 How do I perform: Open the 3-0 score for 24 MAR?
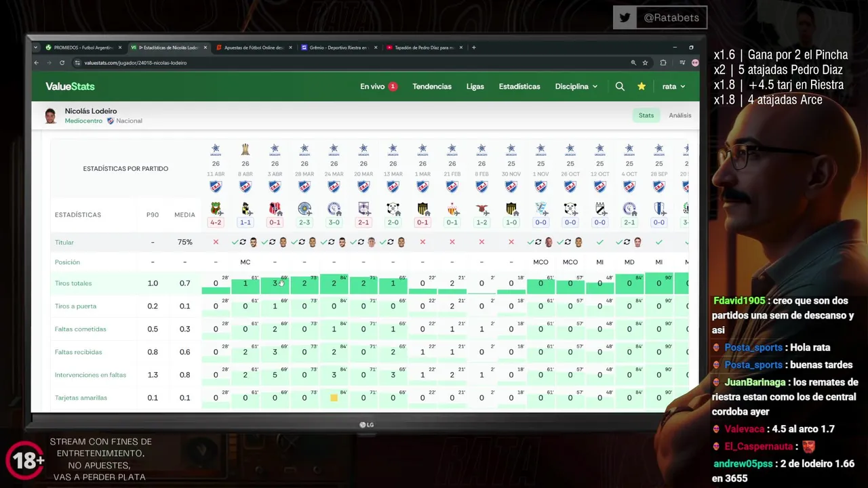334,222
